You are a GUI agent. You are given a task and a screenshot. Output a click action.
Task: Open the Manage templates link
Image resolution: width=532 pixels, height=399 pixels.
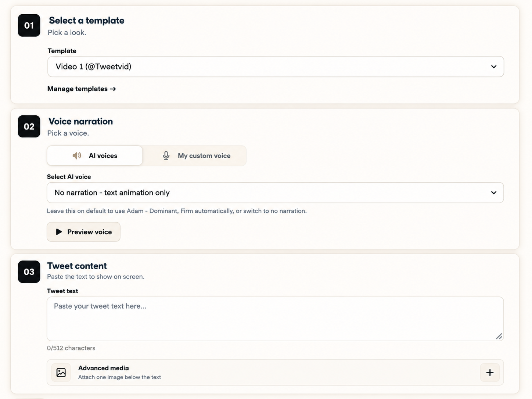coord(82,89)
